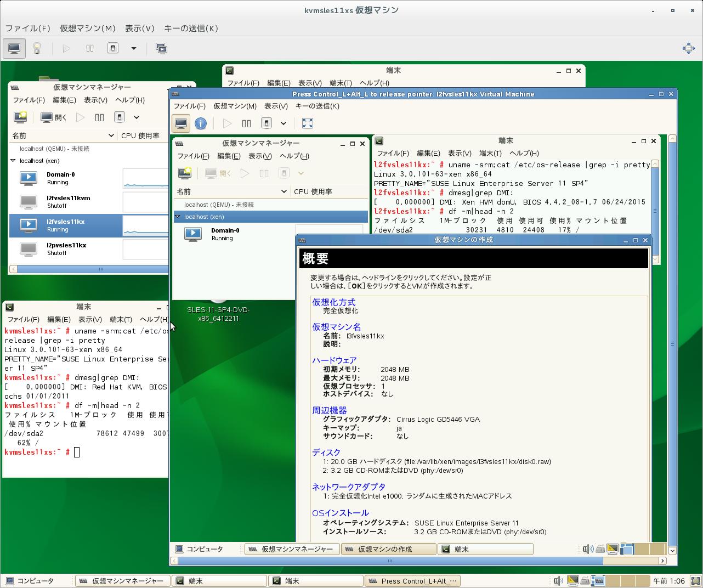Click the run button in kvmsles11xs toolbar

[66, 48]
